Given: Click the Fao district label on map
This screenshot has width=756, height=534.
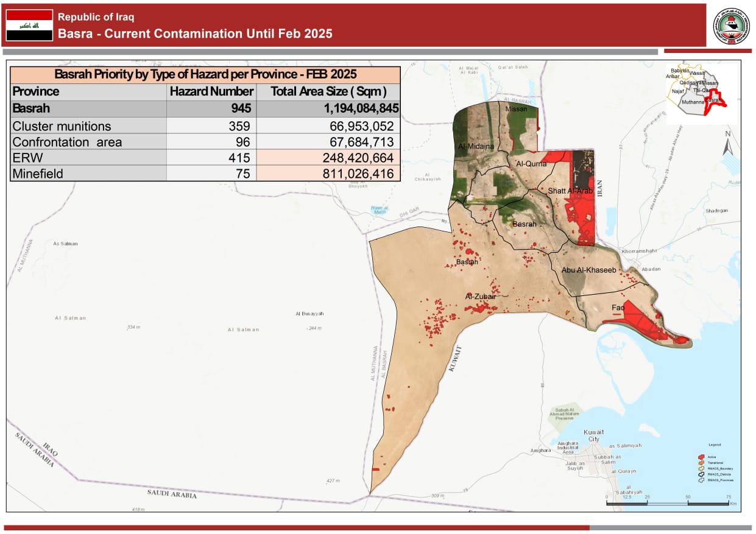Looking at the screenshot, I should tap(618, 308).
